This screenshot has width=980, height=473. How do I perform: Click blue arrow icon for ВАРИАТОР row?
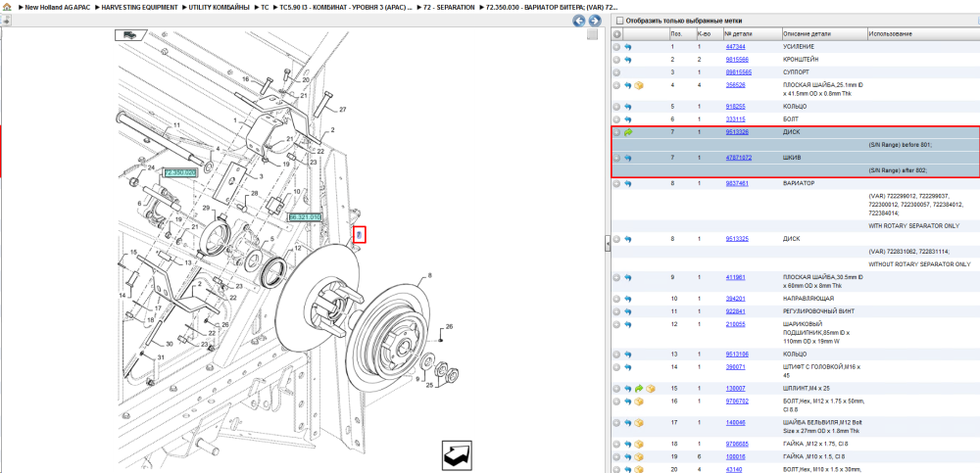pyautogui.click(x=628, y=184)
